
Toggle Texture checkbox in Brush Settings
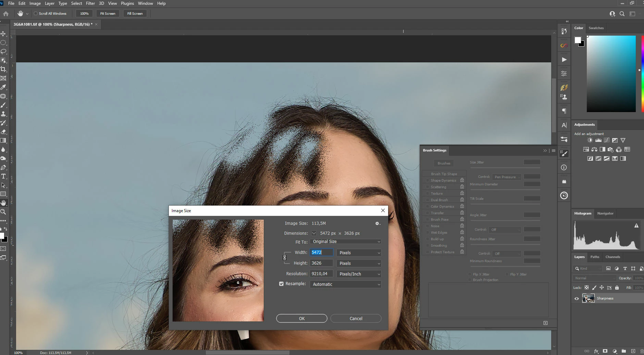pyautogui.click(x=427, y=193)
